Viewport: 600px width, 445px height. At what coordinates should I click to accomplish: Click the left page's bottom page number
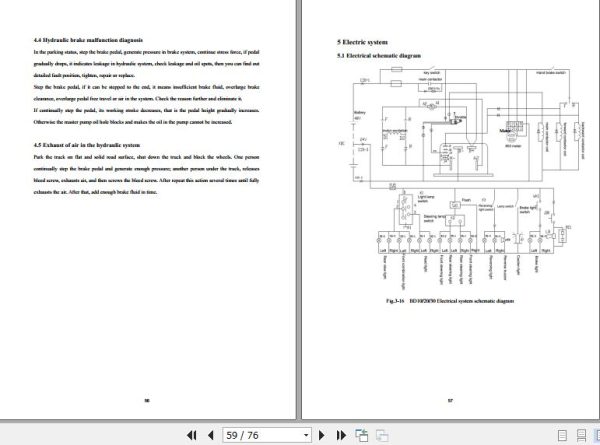[147, 401]
